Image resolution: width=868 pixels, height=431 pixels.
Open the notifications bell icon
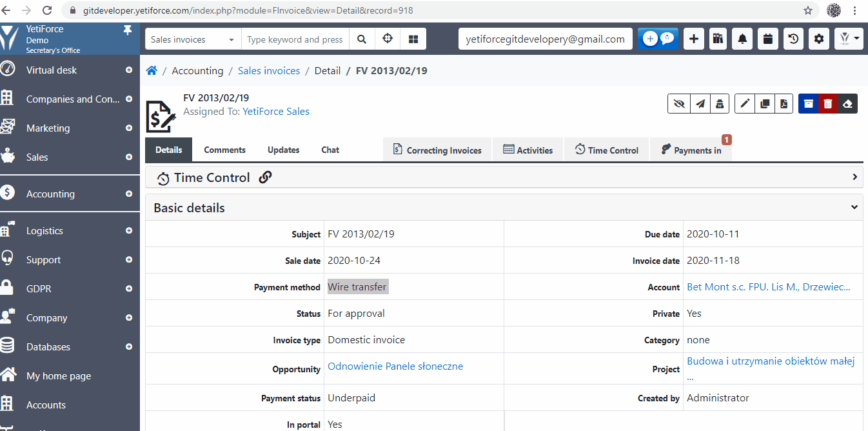(743, 39)
